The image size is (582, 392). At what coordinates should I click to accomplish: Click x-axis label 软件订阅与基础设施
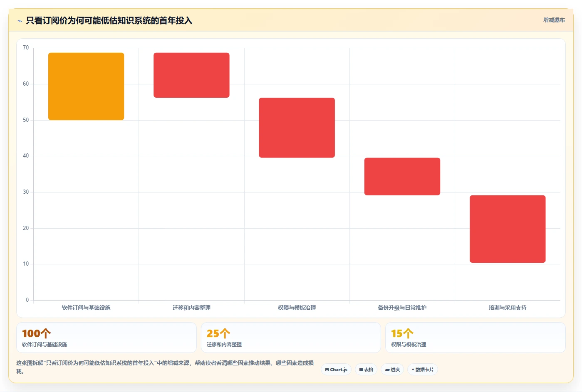pyautogui.click(x=86, y=308)
